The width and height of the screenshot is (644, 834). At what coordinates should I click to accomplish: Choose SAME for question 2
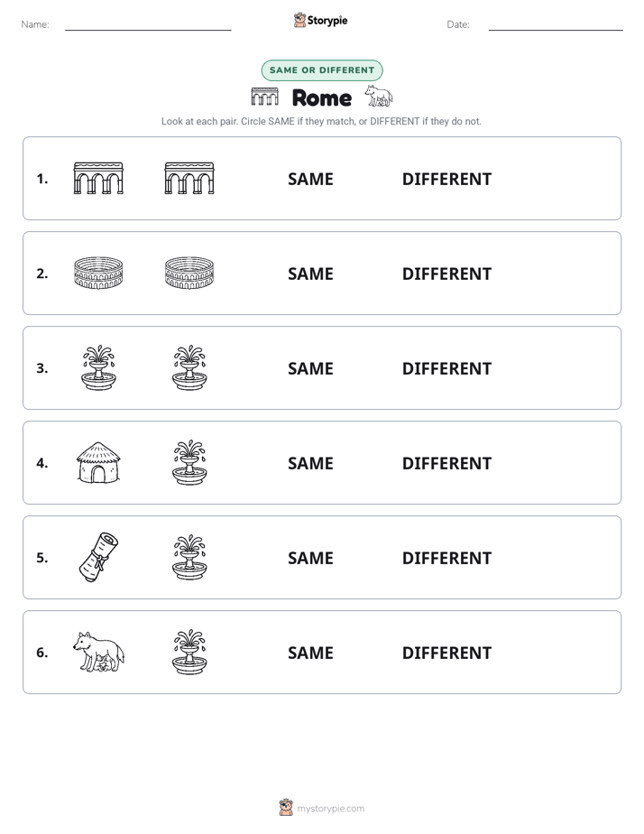tap(310, 273)
